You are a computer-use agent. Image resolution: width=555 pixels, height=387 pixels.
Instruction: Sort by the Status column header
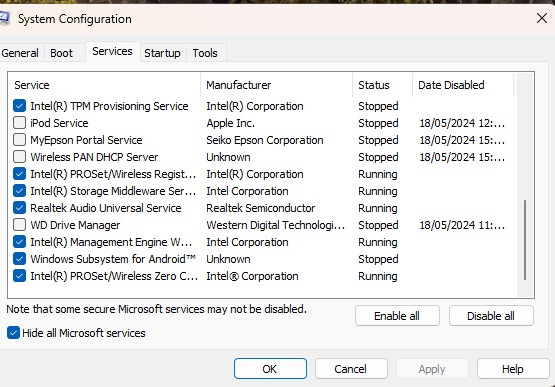tap(383, 85)
